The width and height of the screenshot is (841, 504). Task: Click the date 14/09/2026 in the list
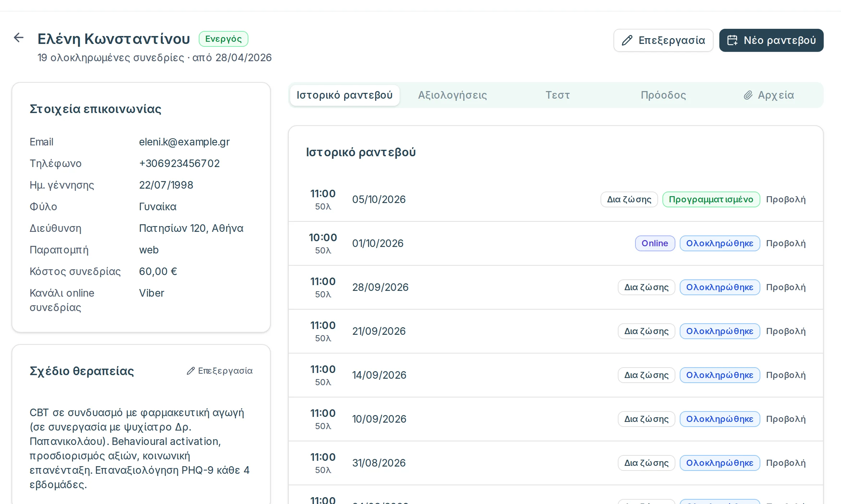tap(379, 375)
